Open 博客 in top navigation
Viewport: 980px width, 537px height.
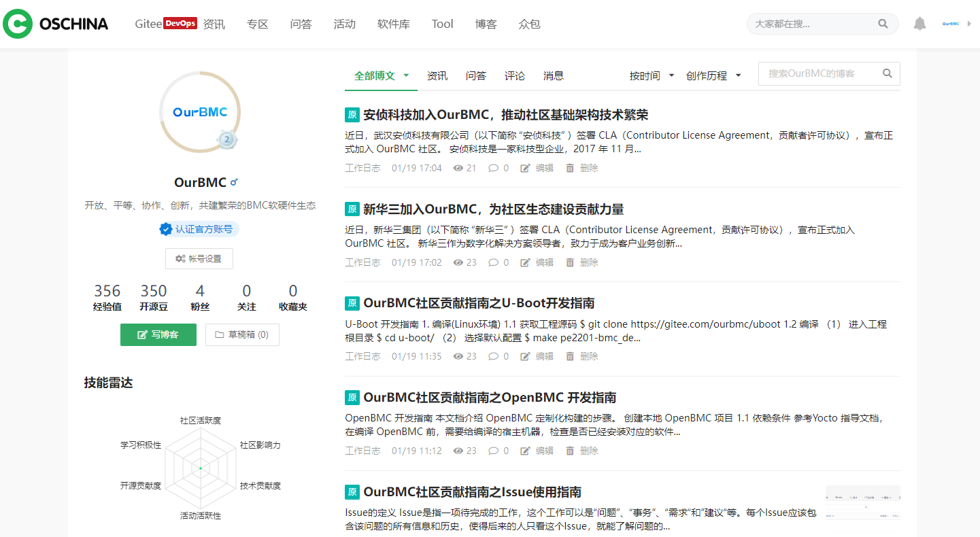tap(486, 24)
